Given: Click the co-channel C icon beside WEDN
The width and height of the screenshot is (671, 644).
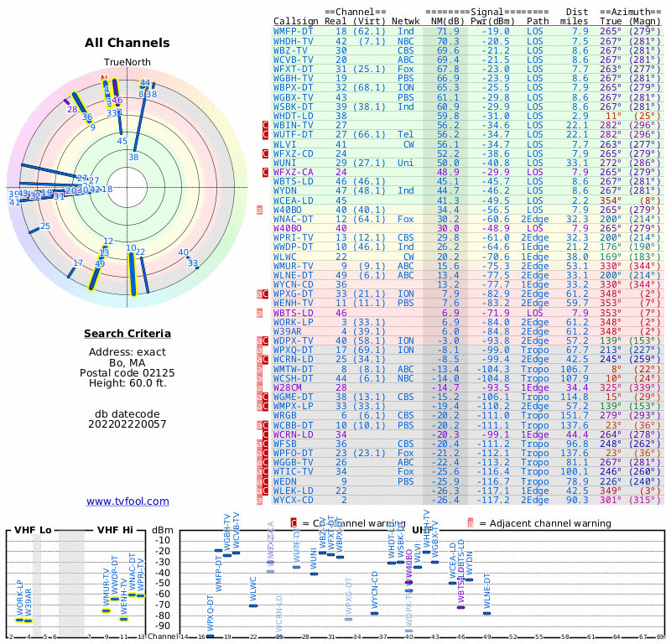Looking at the screenshot, I should (x=265, y=481).
